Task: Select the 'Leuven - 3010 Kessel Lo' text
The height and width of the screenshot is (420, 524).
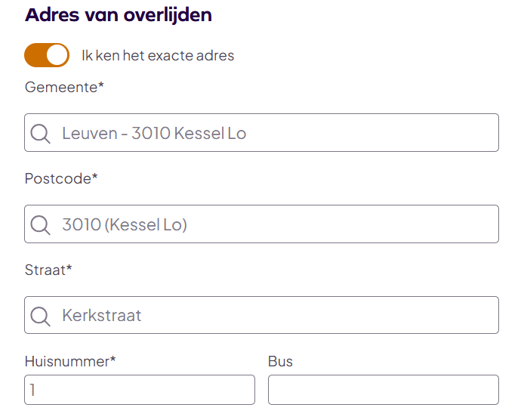Action: coord(154,134)
